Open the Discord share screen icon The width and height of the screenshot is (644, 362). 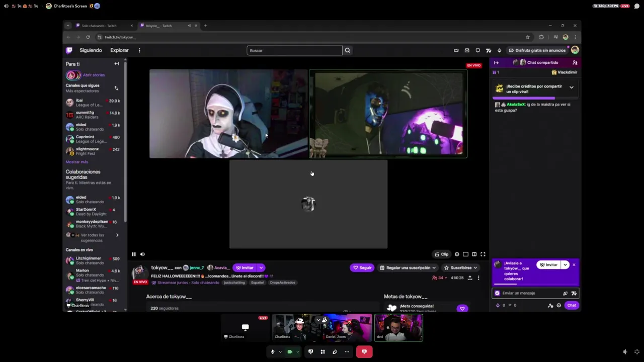(x=310, y=352)
